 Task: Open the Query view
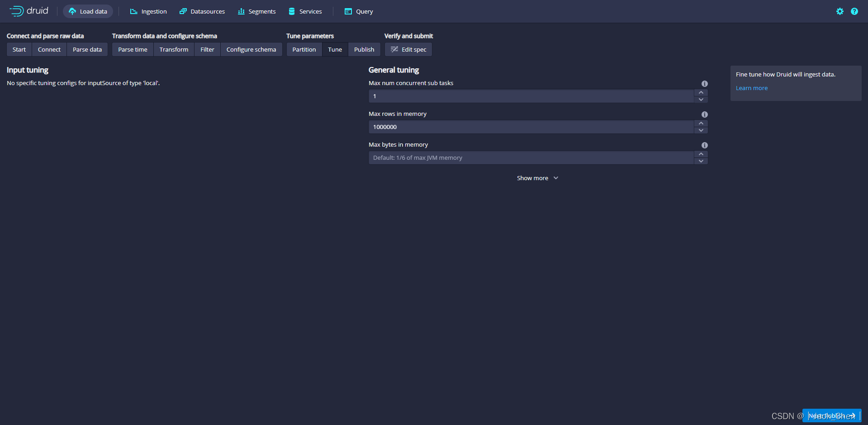point(359,11)
